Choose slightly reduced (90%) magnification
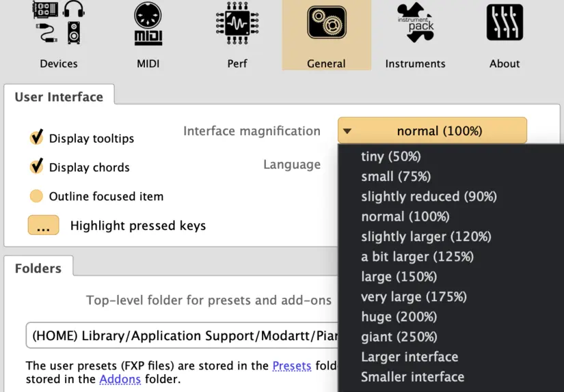This screenshot has width=564, height=392. click(x=429, y=197)
